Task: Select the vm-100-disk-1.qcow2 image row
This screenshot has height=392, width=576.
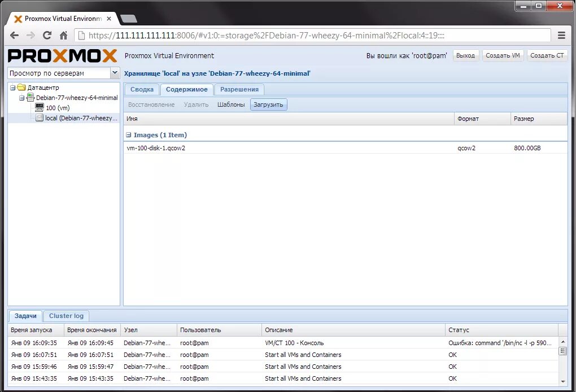Action: pos(345,148)
